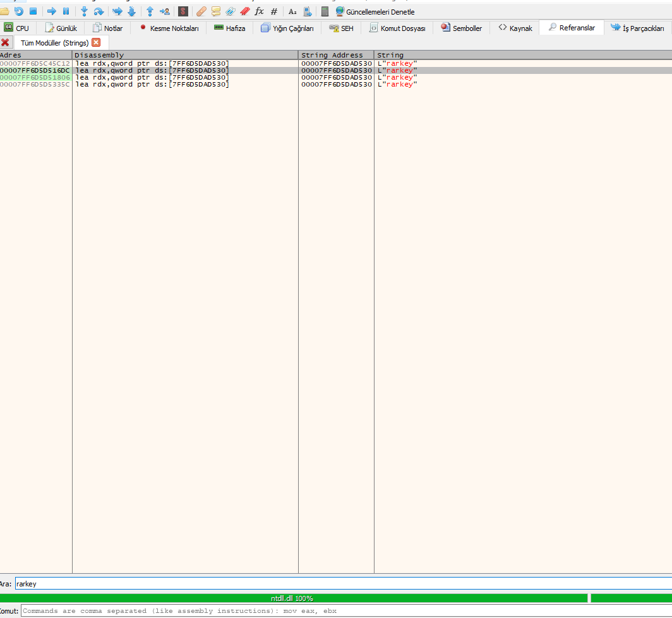Open the SEH tab
672x618 pixels.
342,28
